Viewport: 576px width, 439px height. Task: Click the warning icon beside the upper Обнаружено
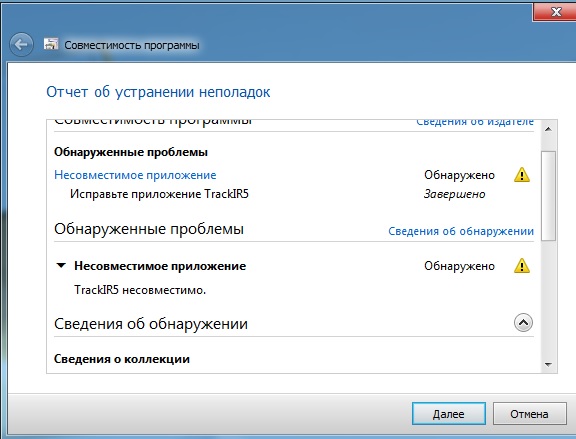pyautogui.click(x=522, y=175)
